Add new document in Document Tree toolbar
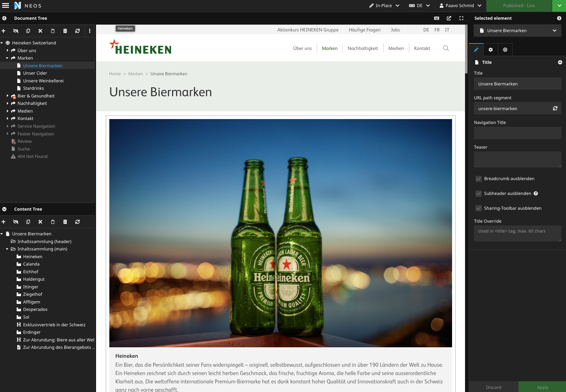 [x=3, y=31]
